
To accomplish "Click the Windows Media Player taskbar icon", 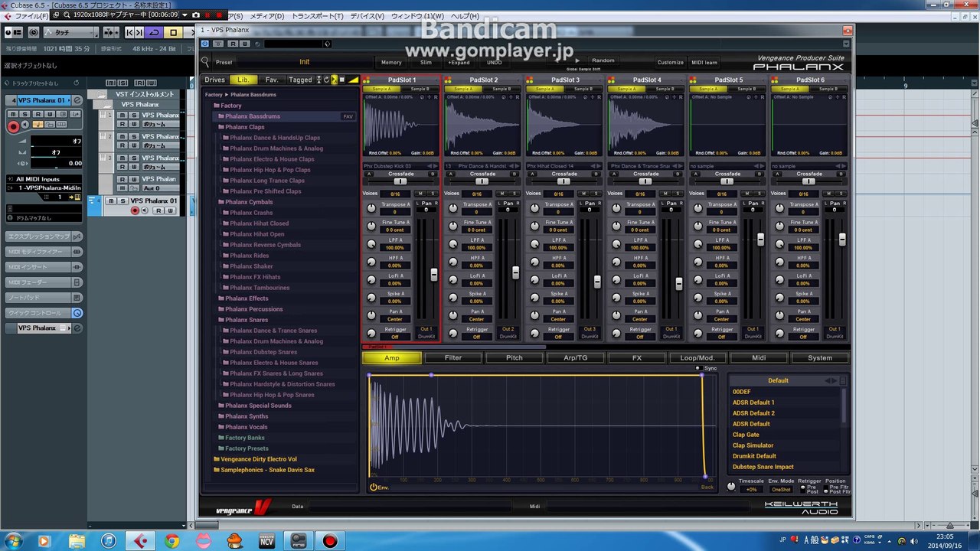I will (x=44, y=541).
